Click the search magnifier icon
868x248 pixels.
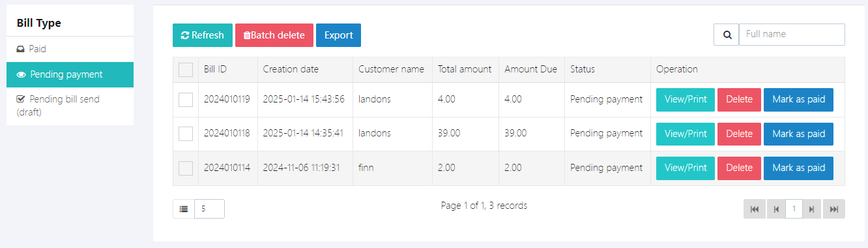click(x=727, y=35)
